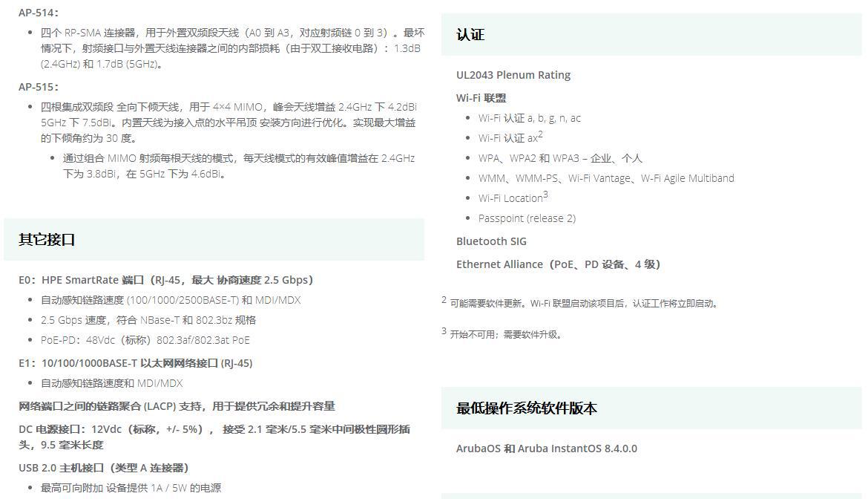The image size is (868, 499).
Task: Select the AP-515: heading text
Action: [39, 87]
